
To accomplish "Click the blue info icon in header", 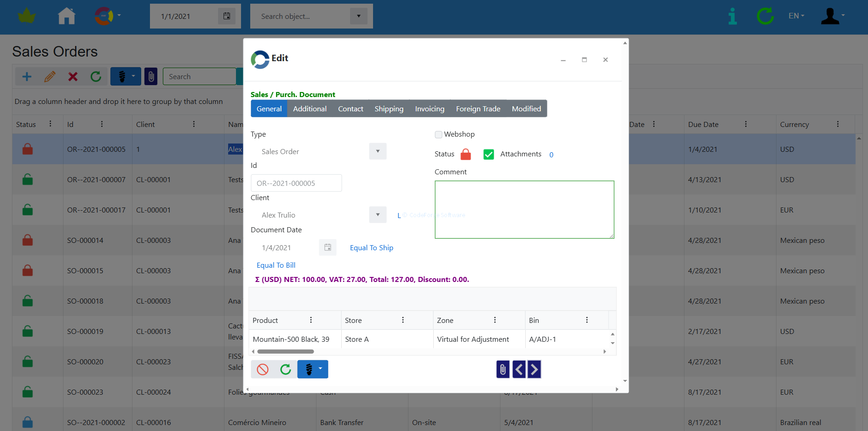I will [732, 16].
